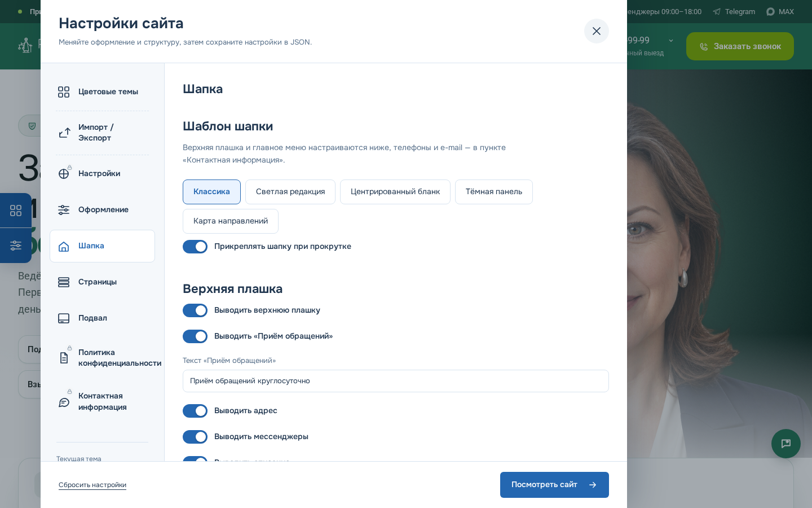812x508 pixels.
Task: Expand the phone number dropdown chevron
Action: [x=671, y=41]
